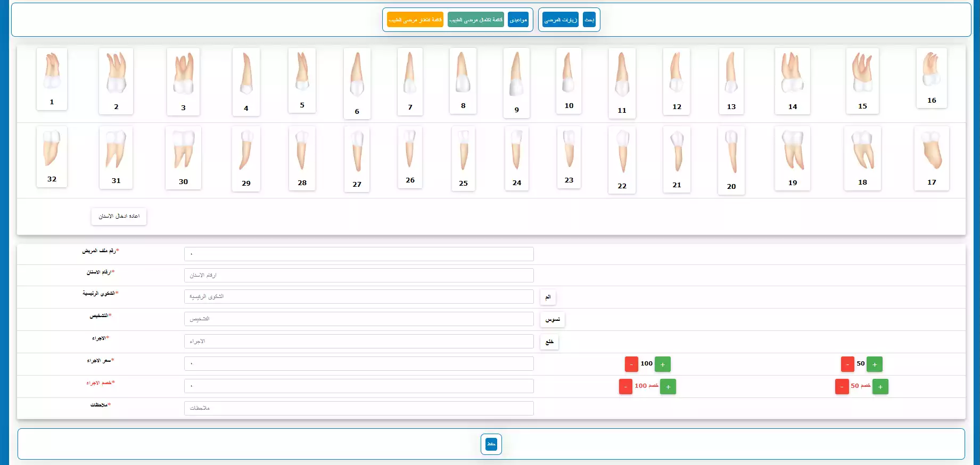Open مواعيدي appointments page
This screenshot has height=465, width=980.
click(518, 20)
